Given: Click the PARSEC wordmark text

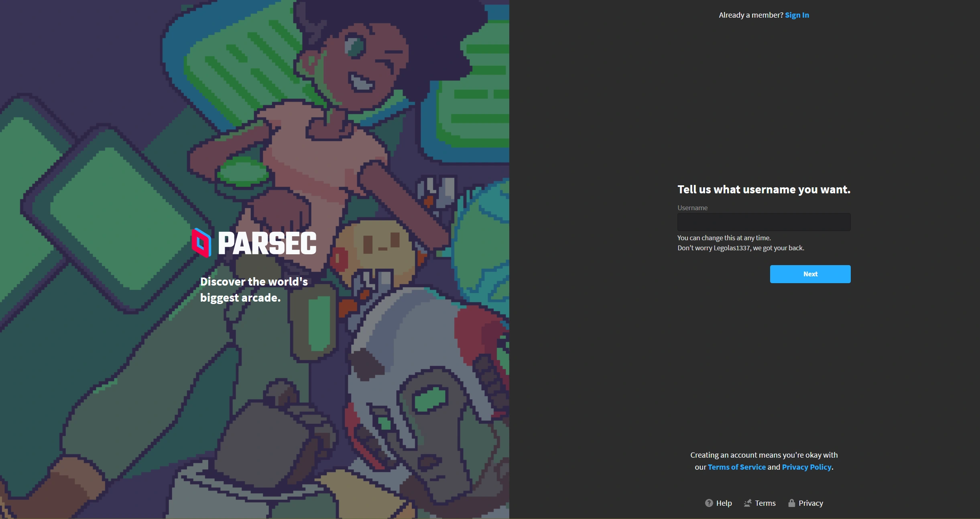Looking at the screenshot, I should tap(267, 243).
